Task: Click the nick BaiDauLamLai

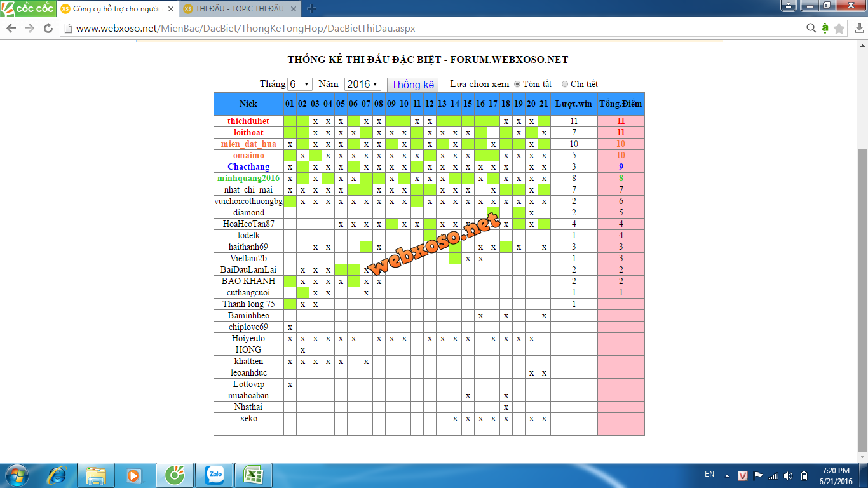Action: tap(248, 269)
